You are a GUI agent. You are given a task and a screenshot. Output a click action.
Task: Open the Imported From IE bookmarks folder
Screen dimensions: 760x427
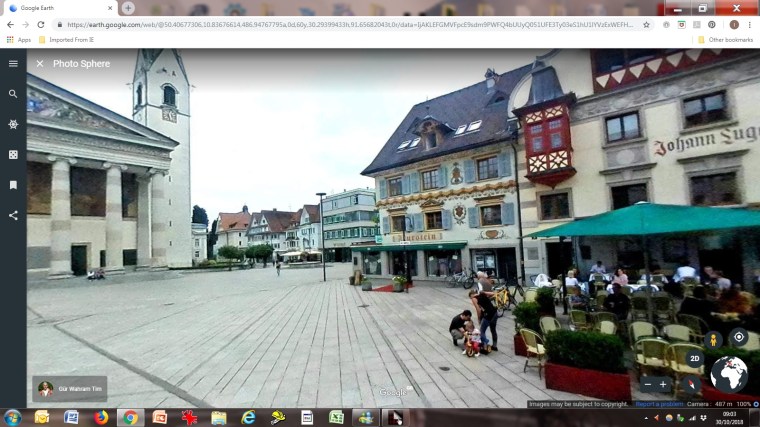(68, 39)
